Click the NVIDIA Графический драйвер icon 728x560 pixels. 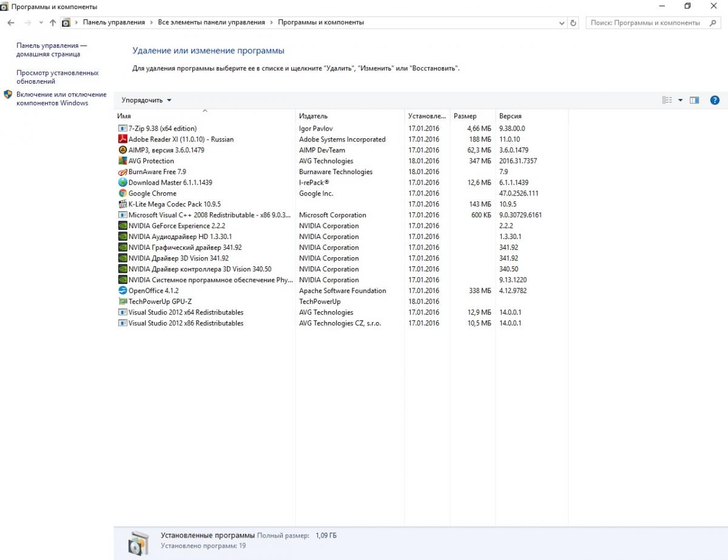coord(123,248)
